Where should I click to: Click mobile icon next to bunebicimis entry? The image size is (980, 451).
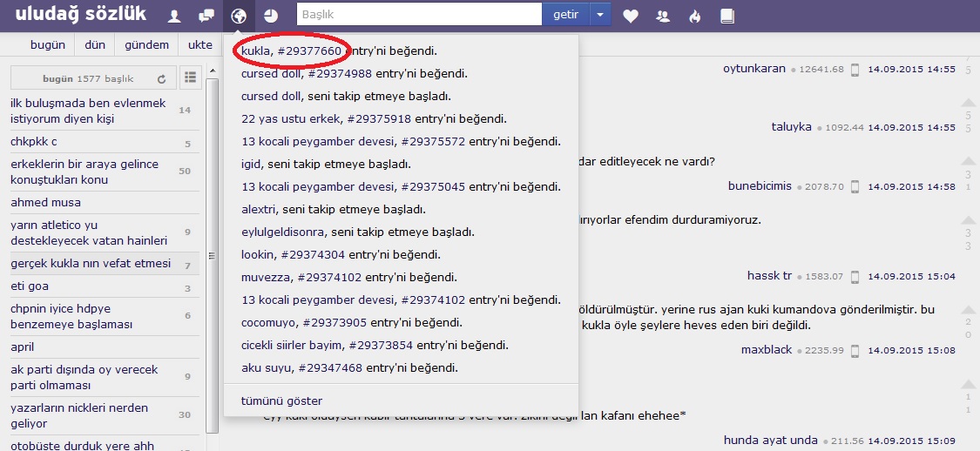pyautogui.click(x=855, y=186)
